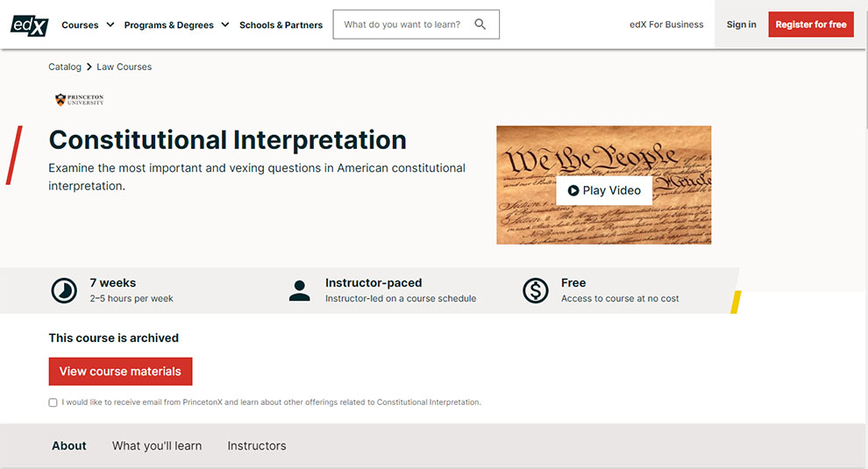The image size is (868, 469).
Task: Click the Princeton University logo
Action: click(x=79, y=100)
